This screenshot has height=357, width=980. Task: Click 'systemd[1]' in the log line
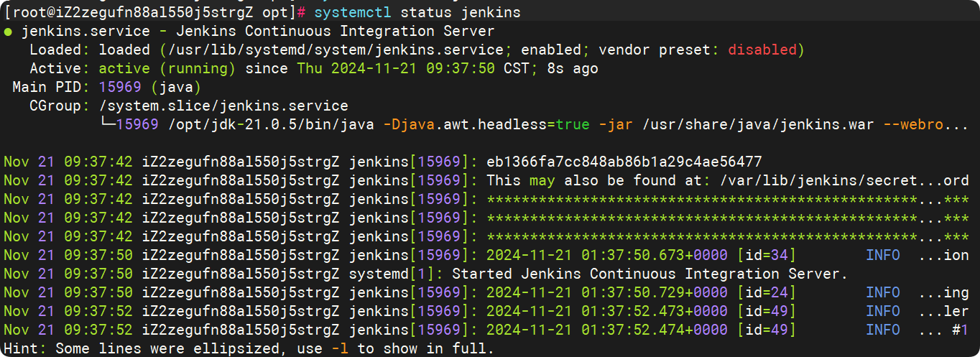[392, 274]
